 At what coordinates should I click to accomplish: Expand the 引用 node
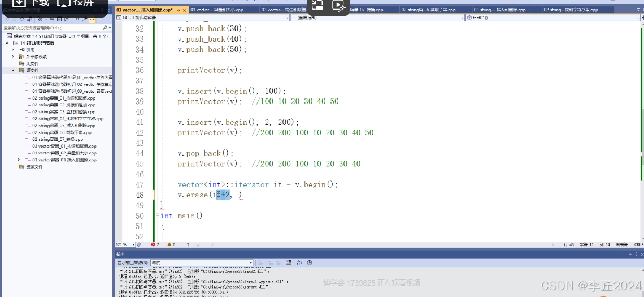click(13, 50)
